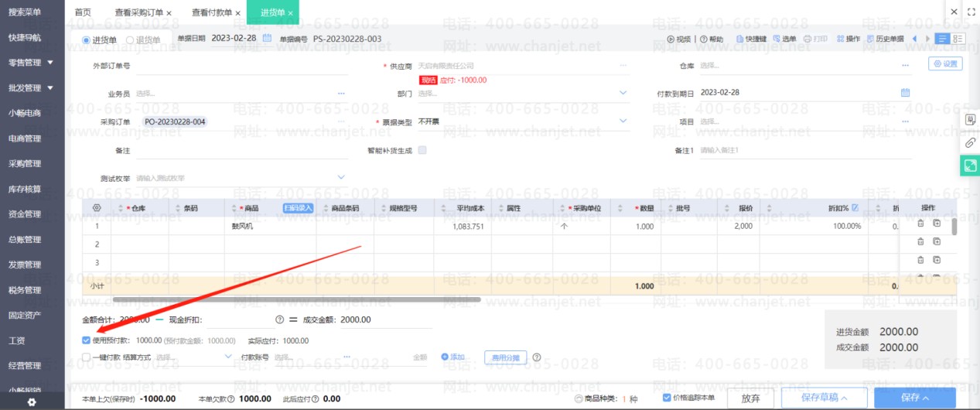Open 发票管理 in the sidebar
The image size is (980, 410).
(x=25, y=265)
